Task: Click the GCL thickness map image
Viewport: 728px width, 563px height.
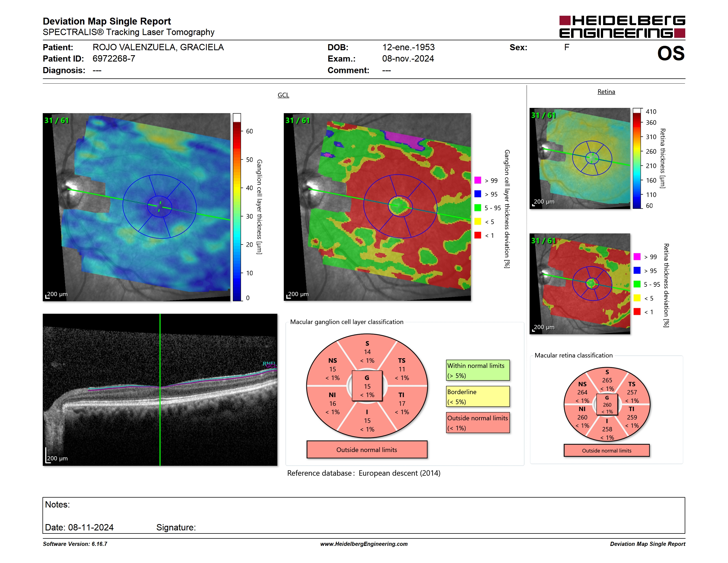Action: pyautogui.click(x=136, y=207)
